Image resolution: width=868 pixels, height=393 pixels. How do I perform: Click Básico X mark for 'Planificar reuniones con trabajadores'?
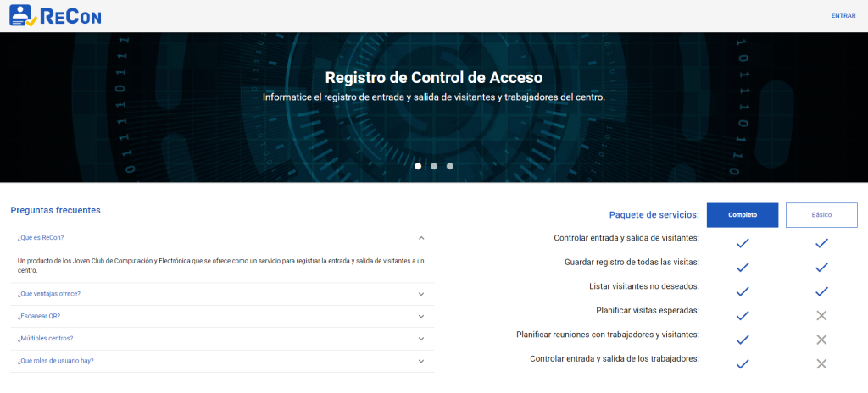(x=821, y=340)
